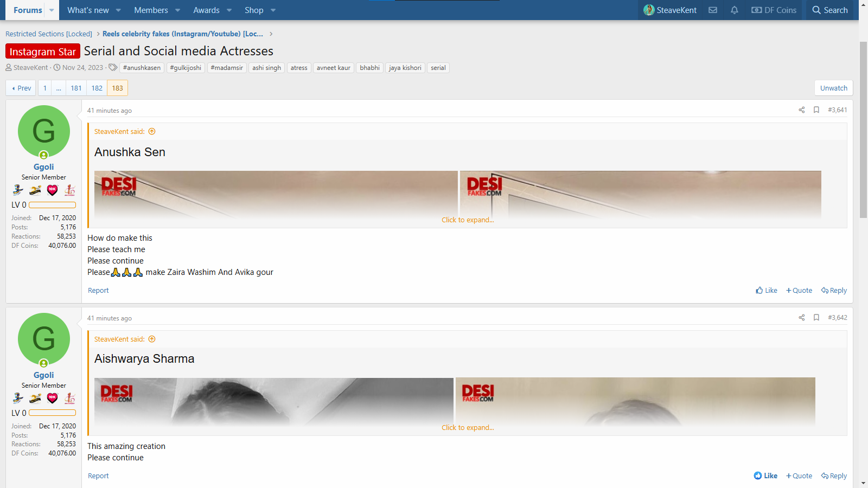Open the Instagram Star prefix label
The width and height of the screenshot is (868, 488).
(x=43, y=52)
